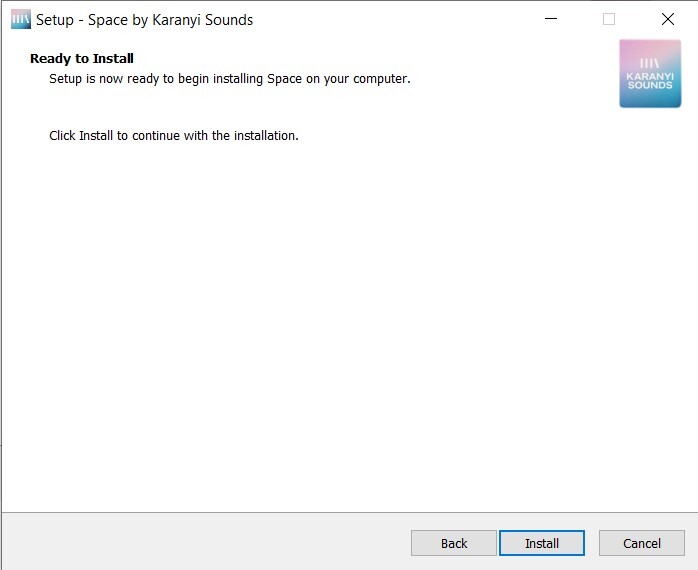Minimize the Setup window
The image size is (698, 570).
551,19
